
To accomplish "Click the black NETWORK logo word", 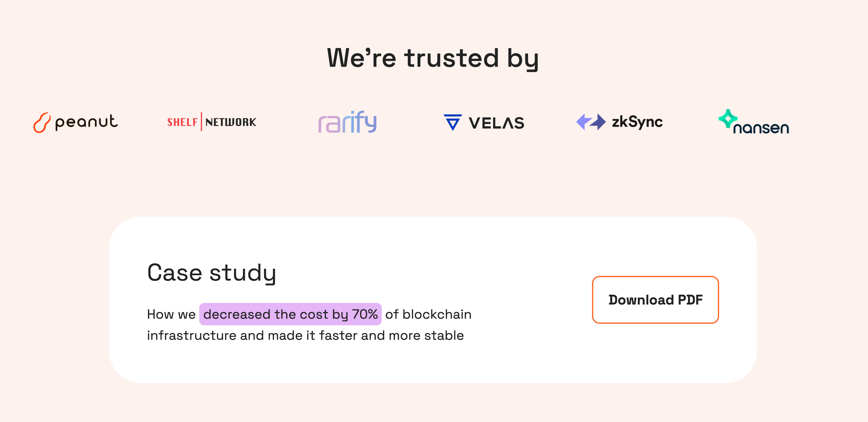I will [x=231, y=122].
